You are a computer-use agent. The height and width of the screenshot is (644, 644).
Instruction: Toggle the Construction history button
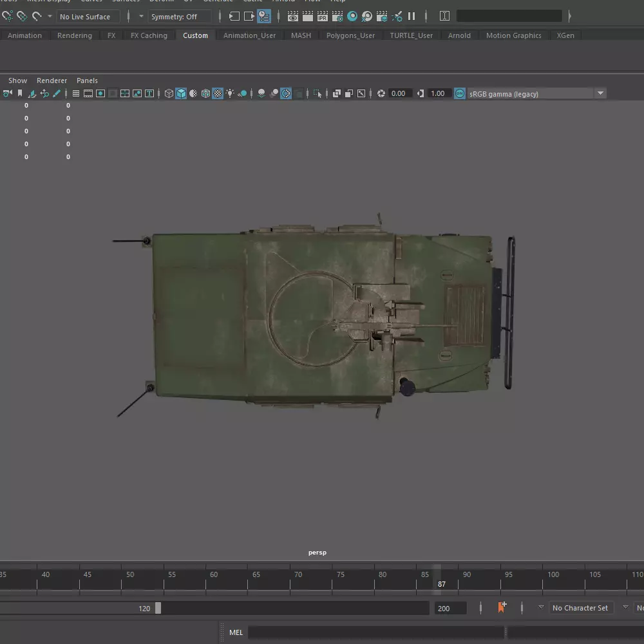tap(263, 17)
